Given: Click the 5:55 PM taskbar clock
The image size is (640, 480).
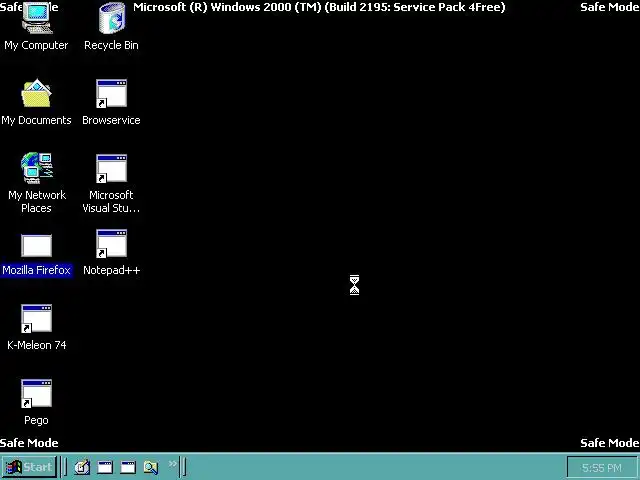Looking at the screenshot, I should coord(602,468).
